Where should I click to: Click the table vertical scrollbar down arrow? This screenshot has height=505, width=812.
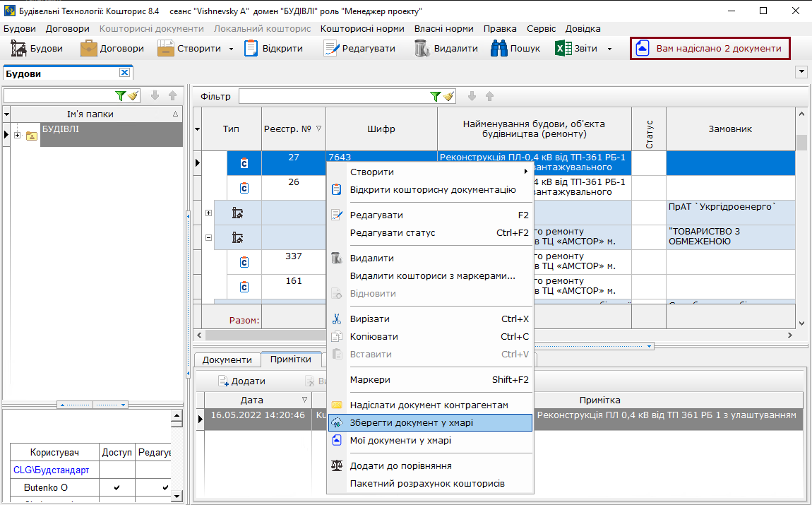tap(801, 323)
